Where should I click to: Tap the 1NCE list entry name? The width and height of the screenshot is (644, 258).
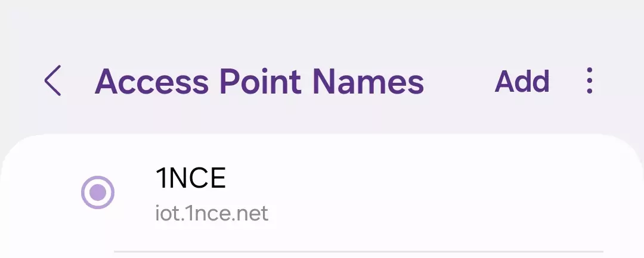[191, 178]
